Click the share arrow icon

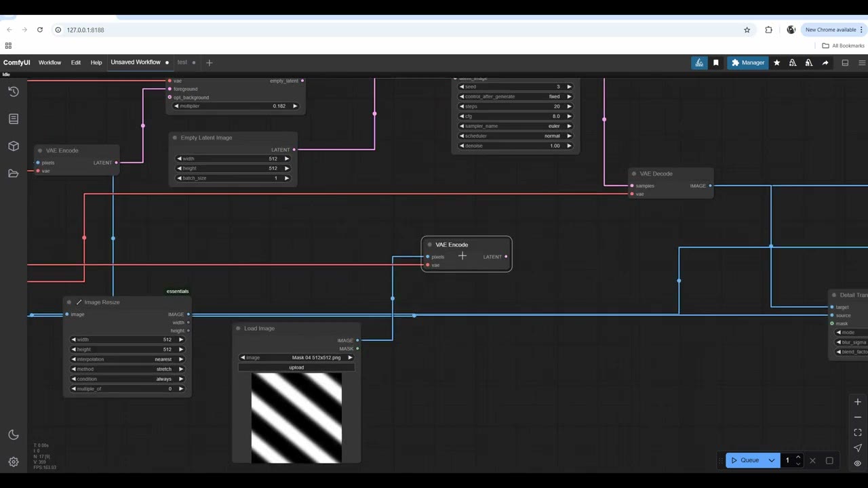pos(825,62)
